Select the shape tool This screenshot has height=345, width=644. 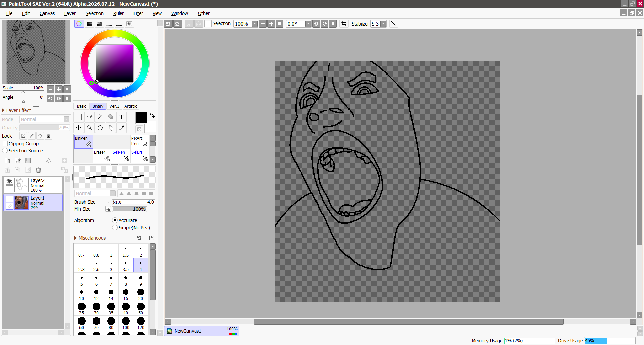coord(111,117)
